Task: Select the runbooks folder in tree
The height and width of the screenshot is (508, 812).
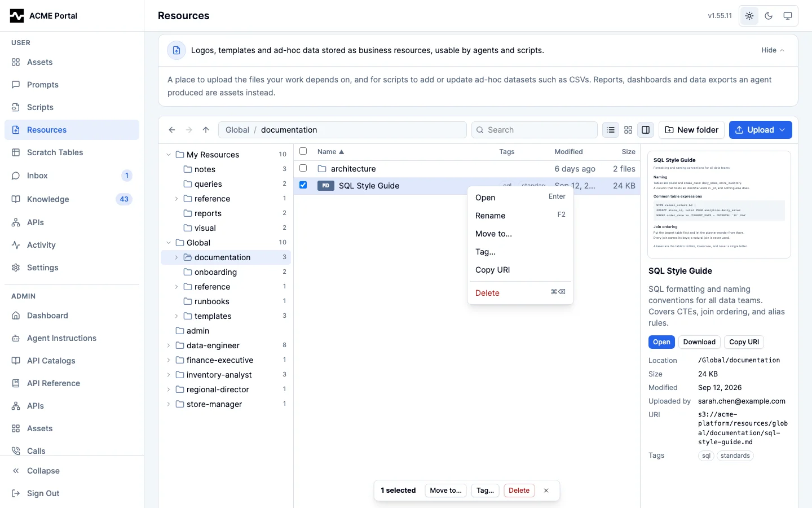Action: (226, 301)
